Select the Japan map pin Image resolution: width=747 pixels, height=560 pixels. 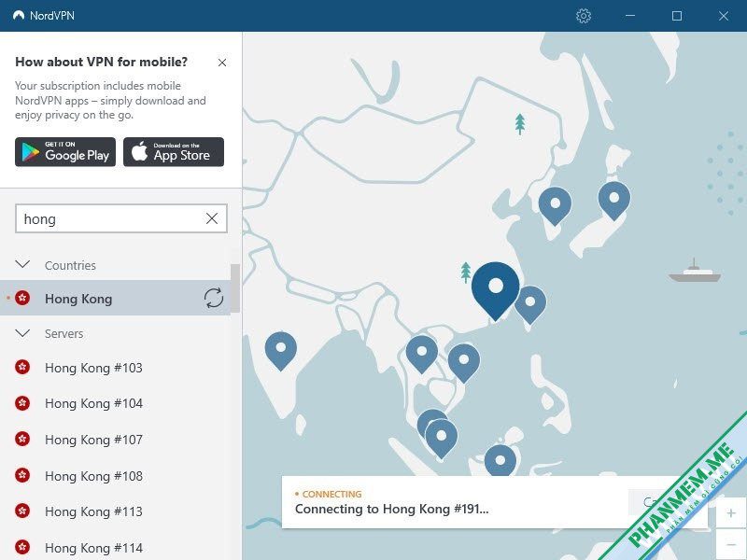point(614,200)
